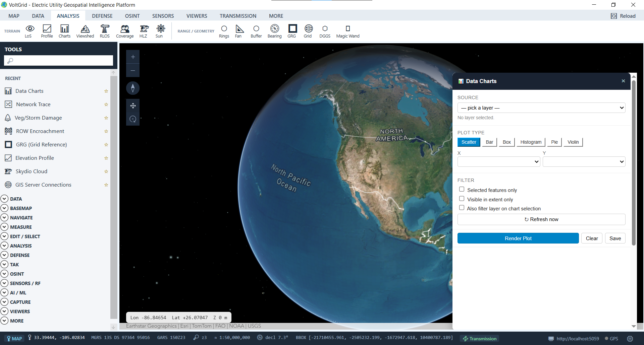This screenshot has width=644, height=345.
Task: Open the DEFENSE ribbon tab
Action: 102,16
